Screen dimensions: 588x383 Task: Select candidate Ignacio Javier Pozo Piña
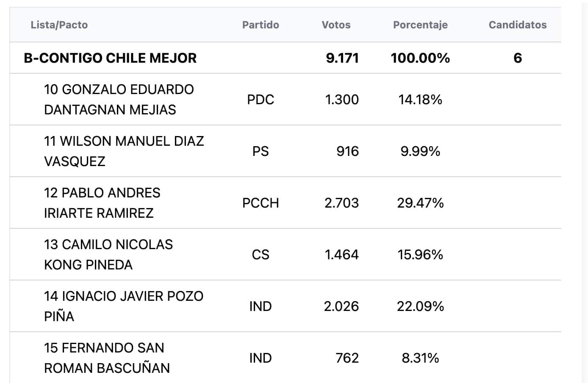(124, 306)
